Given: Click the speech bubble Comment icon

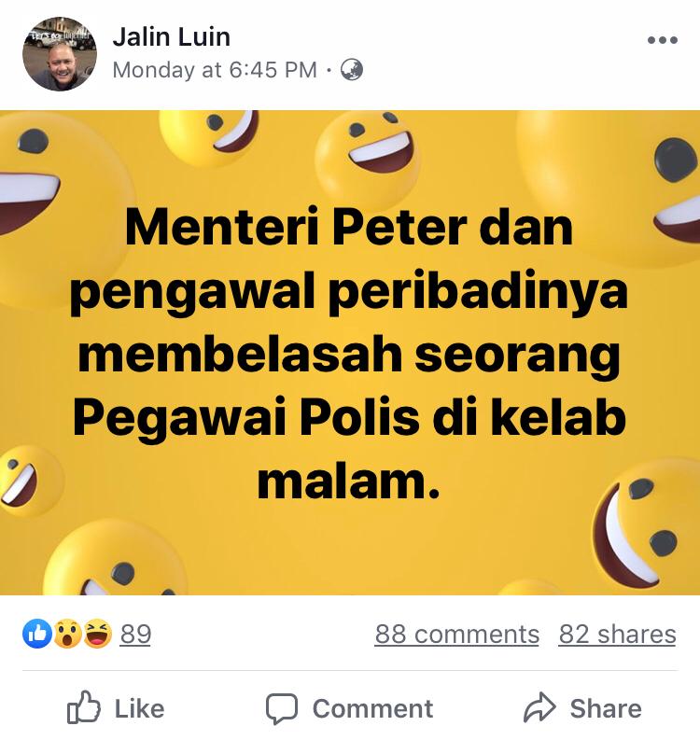Looking at the screenshot, I should click(282, 708).
